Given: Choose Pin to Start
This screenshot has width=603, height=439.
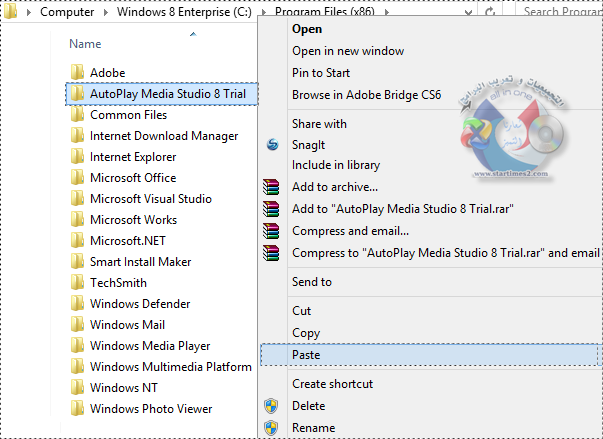Looking at the screenshot, I should pyautogui.click(x=321, y=73).
